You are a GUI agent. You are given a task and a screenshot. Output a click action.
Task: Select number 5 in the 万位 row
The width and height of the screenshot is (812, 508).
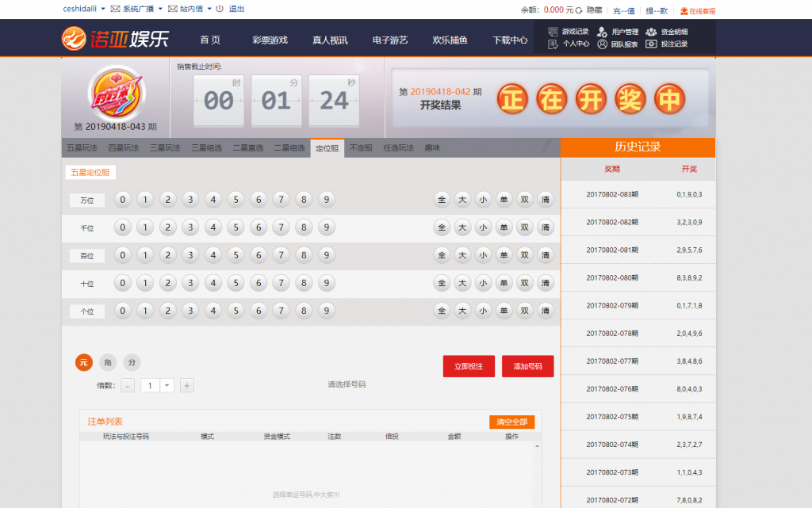coord(236,200)
